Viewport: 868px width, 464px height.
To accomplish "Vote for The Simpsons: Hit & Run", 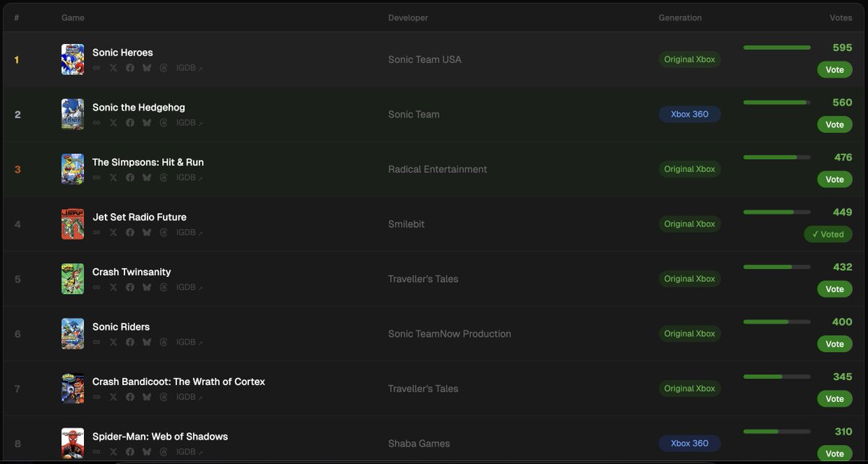I will point(835,180).
